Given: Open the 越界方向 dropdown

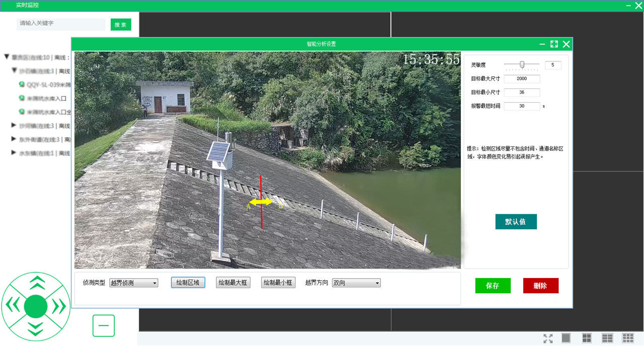Looking at the screenshot, I should coord(356,283).
